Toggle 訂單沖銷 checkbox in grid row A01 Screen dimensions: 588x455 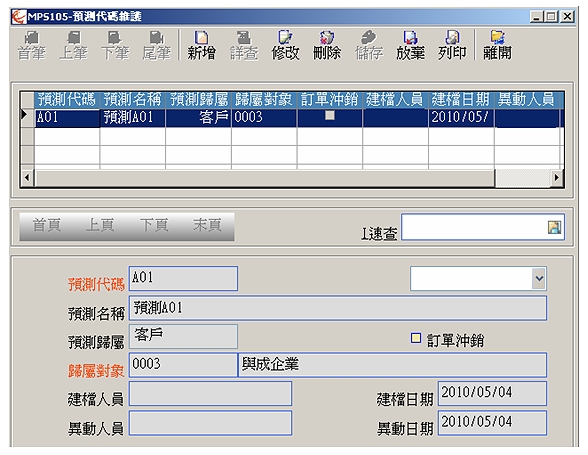[x=330, y=115]
